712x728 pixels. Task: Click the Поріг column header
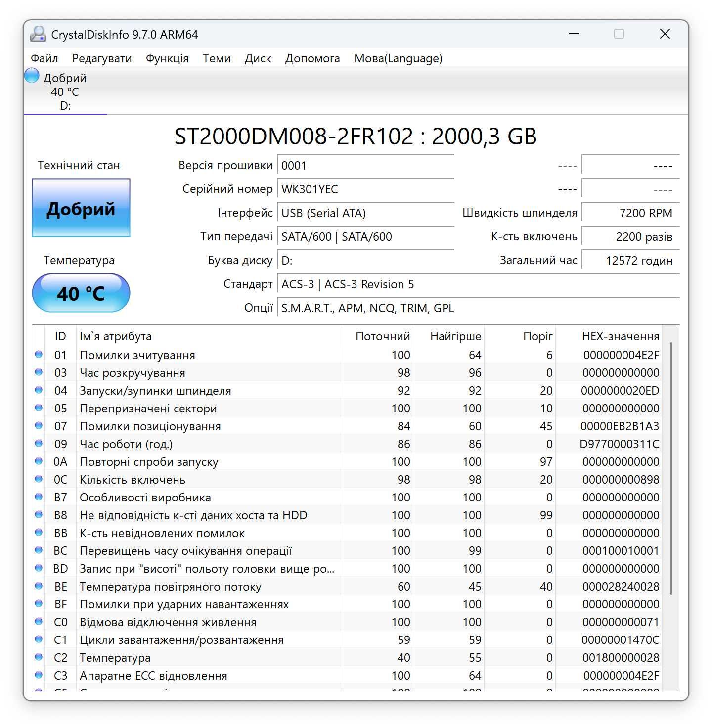click(520, 336)
